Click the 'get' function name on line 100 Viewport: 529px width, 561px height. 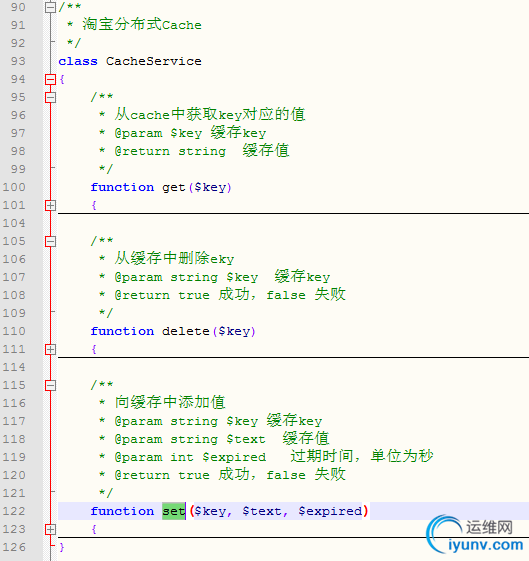click(174, 187)
